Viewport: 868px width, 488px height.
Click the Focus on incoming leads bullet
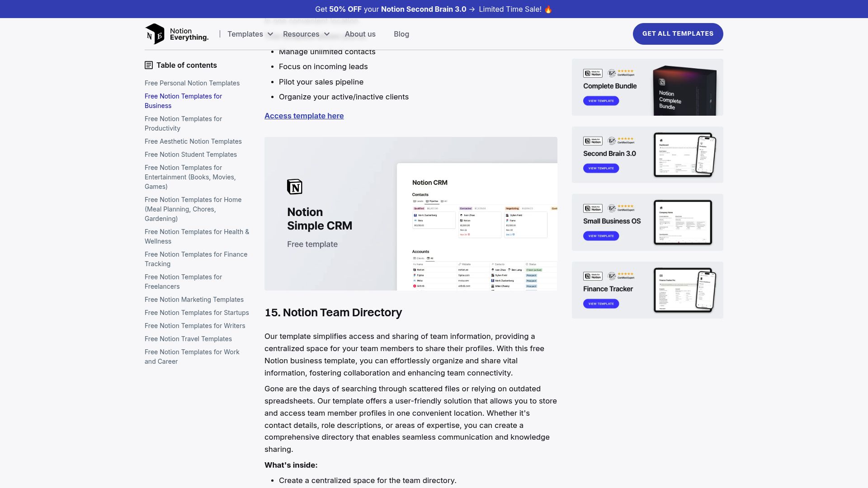click(x=323, y=66)
